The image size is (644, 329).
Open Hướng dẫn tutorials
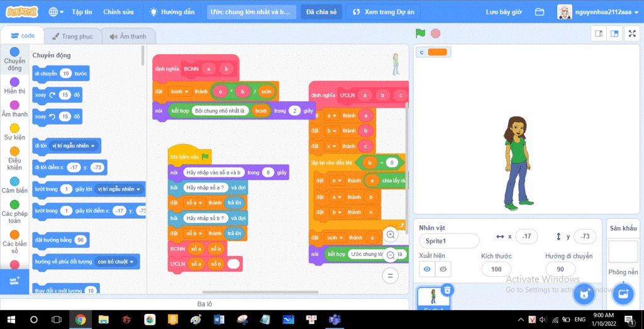[x=172, y=12]
